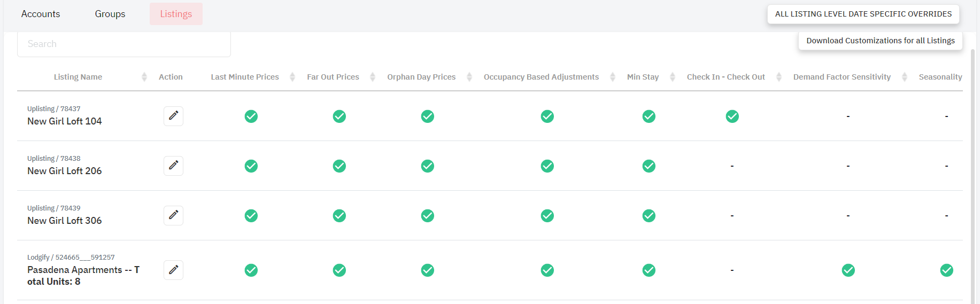The image size is (980, 304).
Task: Download Customizations for all Listings
Action: pyautogui.click(x=881, y=41)
